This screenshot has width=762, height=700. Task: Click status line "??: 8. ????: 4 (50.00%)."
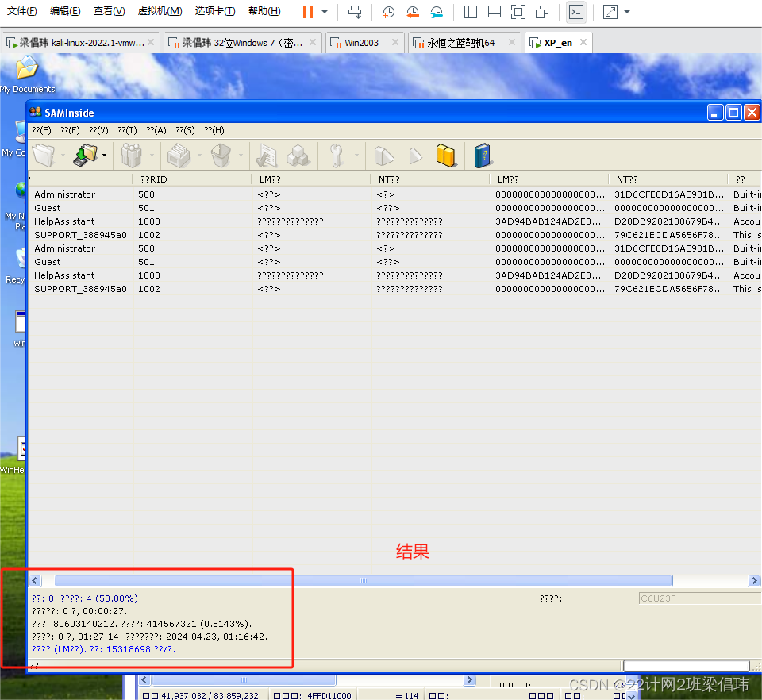click(x=87, y=598)
